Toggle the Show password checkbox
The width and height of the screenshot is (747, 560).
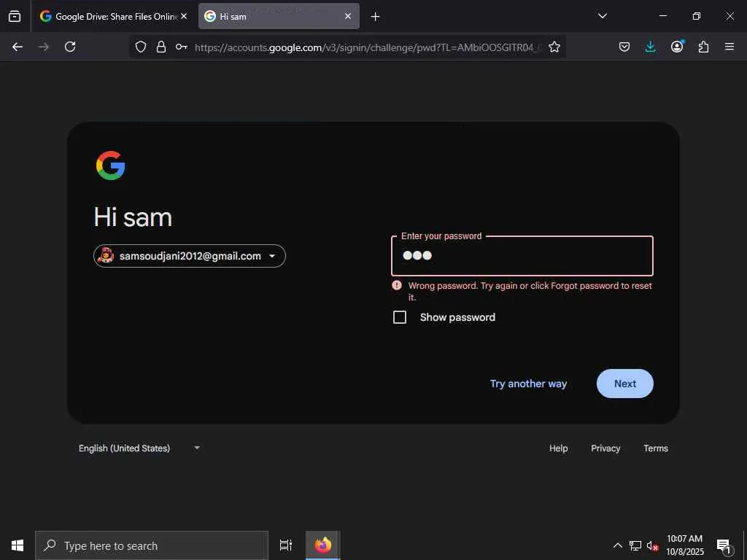[400, 317]
